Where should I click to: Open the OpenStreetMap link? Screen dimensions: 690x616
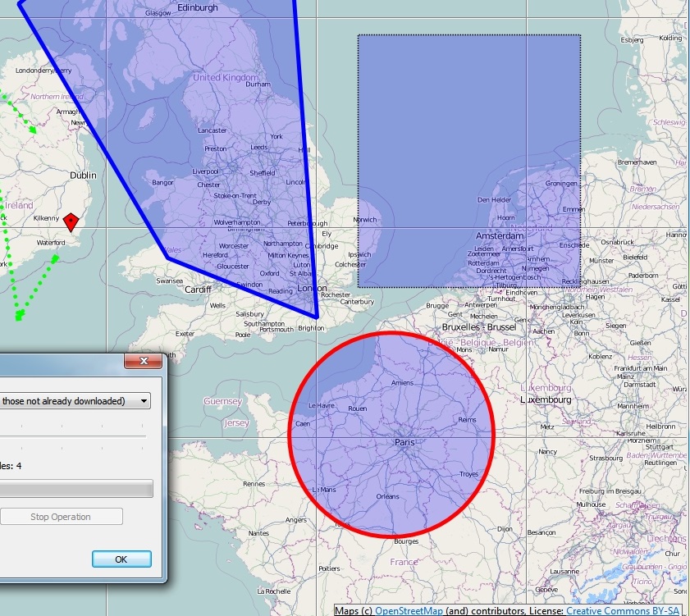[x=409, y=611]
